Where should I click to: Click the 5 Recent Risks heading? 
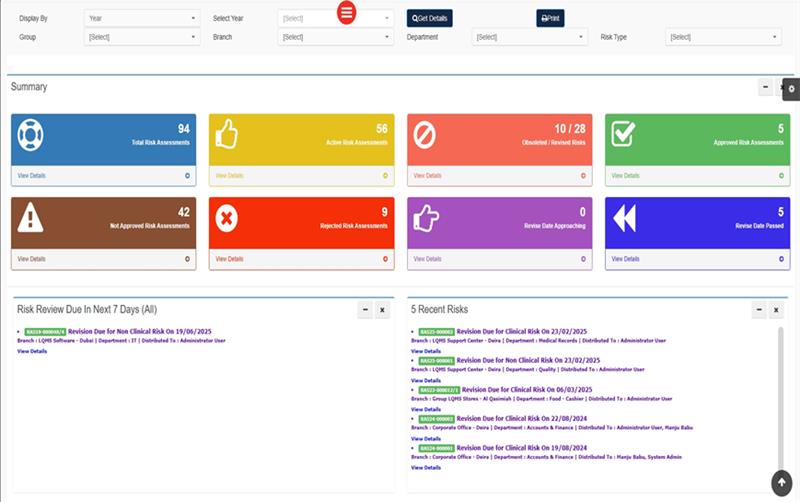[440, 310]
